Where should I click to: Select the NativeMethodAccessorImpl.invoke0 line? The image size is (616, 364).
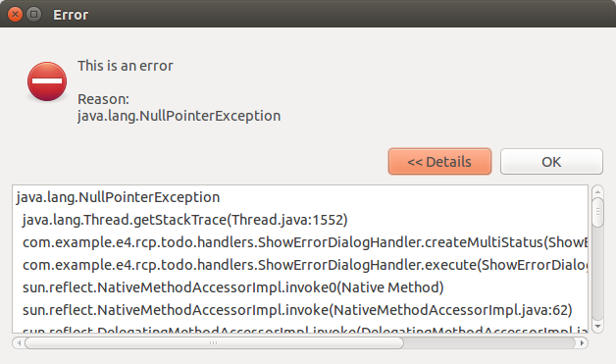pos(233,287)
